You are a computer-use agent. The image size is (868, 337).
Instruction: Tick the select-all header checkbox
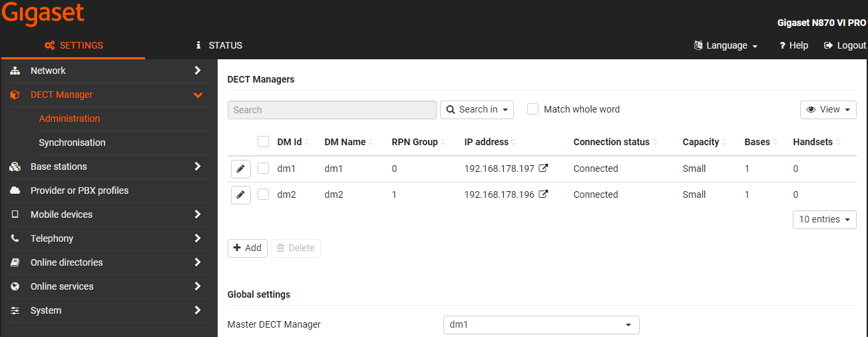pyautogui.click(x=263, y=142)
